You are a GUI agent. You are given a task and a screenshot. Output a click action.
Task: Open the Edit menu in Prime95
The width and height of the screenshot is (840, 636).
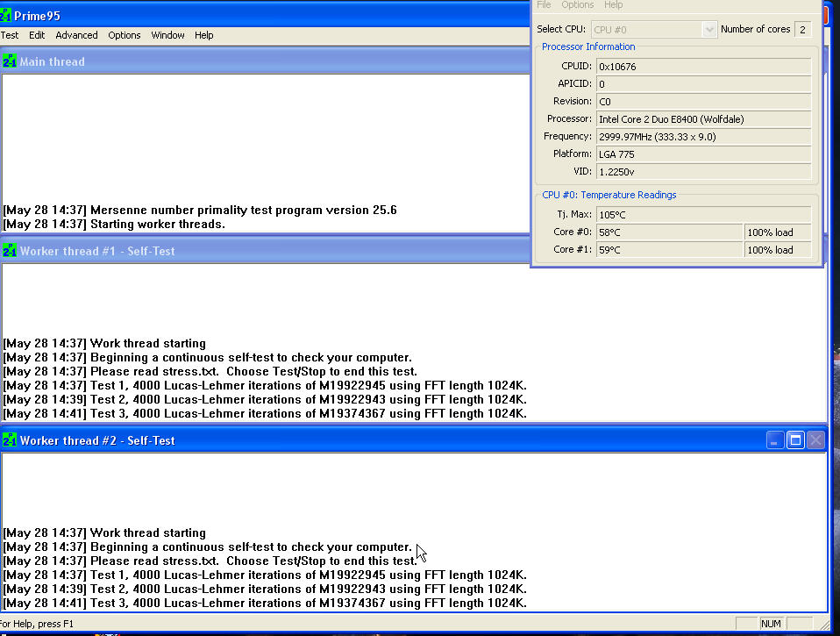click(x=37, y=35)
